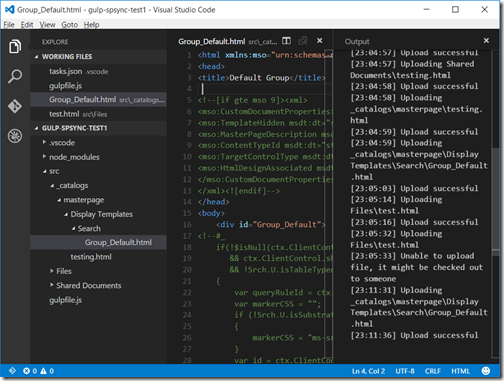
Task: Click the line 2 head tag in editor
Action: (211, 66)
